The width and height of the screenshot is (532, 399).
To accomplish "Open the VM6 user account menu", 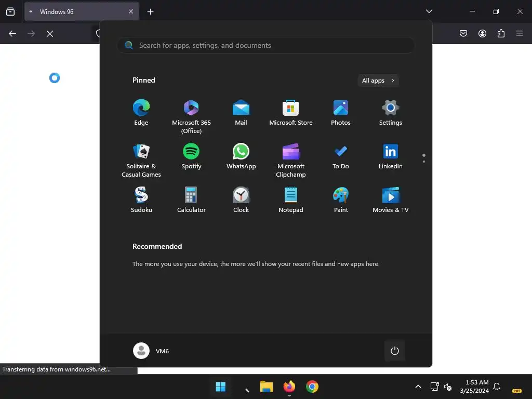I will coord(151,351).
